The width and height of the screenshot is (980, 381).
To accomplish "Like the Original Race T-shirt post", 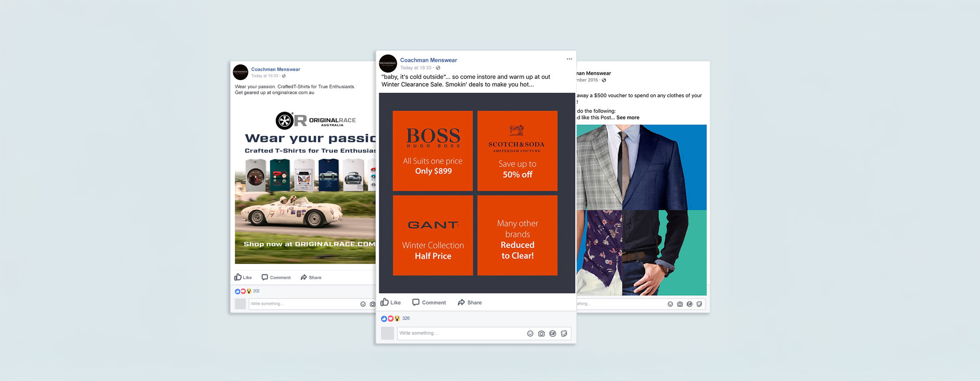I will point(243,277).
